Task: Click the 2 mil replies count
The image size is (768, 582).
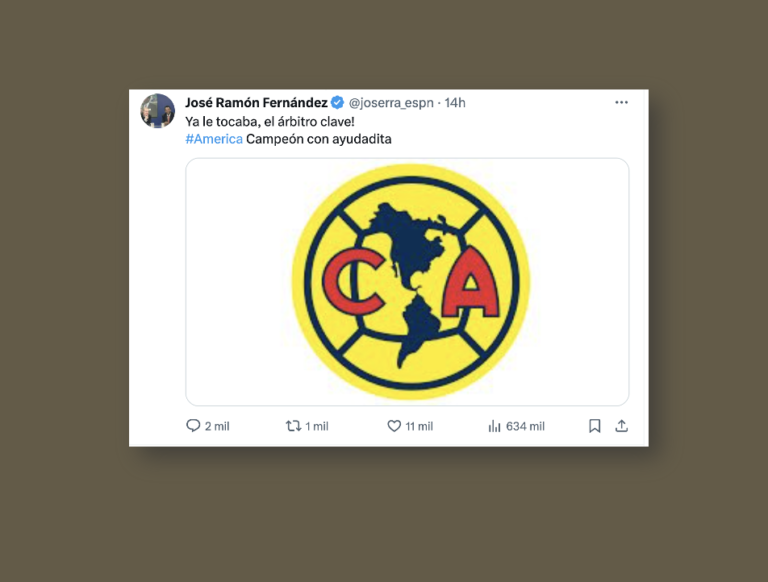Action: pos(217,426)
